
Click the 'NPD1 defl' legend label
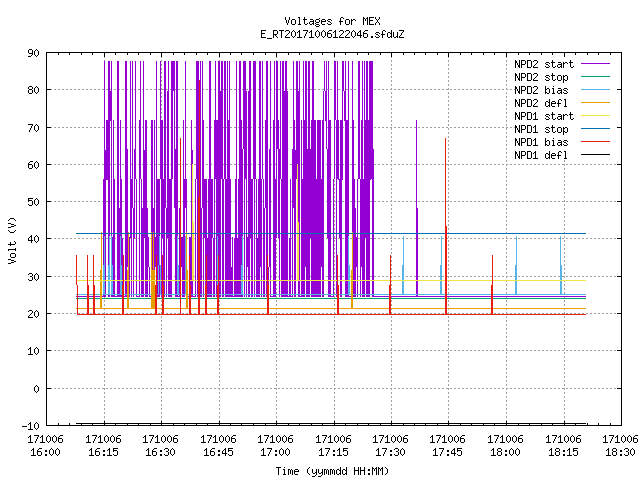(x=541, y=156)
